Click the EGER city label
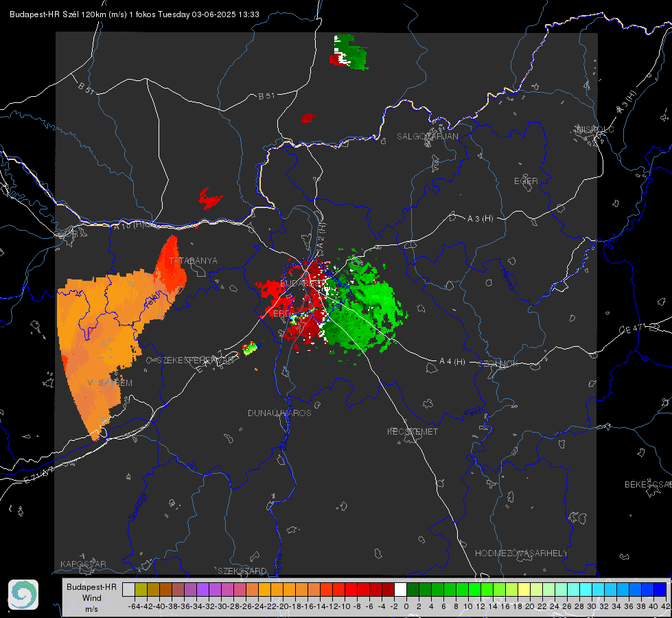This screenshot has width=672, height=618. [x=526, y=181]
